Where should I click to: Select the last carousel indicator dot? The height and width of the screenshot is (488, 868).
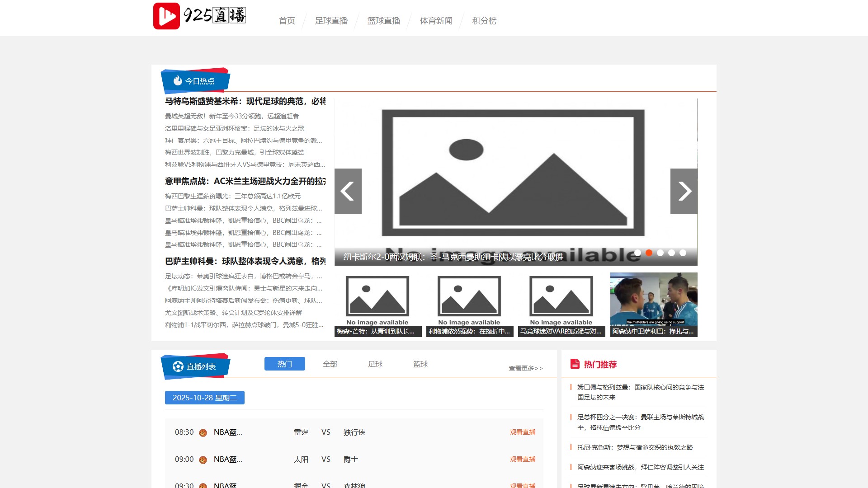click(x=683, y=253)
